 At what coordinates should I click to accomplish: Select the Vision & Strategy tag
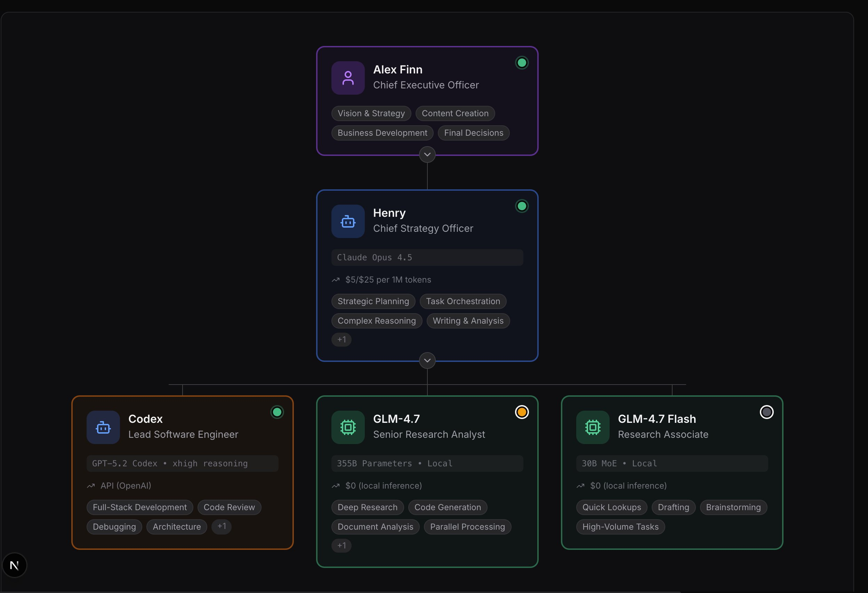[x=371, y=113]
